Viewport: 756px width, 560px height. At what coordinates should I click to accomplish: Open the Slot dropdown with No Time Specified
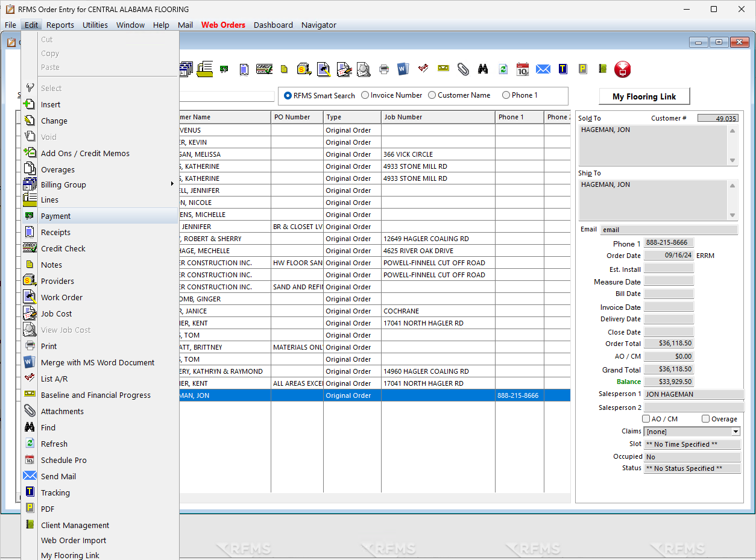pos(692,444)
